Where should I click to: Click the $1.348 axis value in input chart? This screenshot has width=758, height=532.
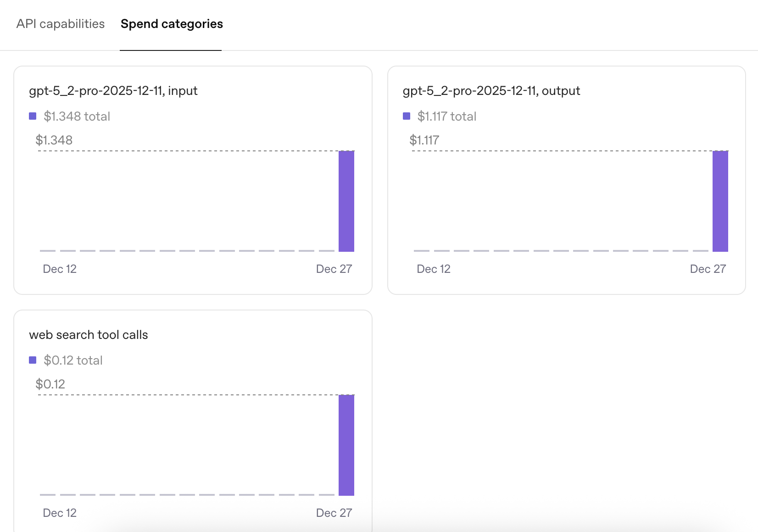click(54, 140)
